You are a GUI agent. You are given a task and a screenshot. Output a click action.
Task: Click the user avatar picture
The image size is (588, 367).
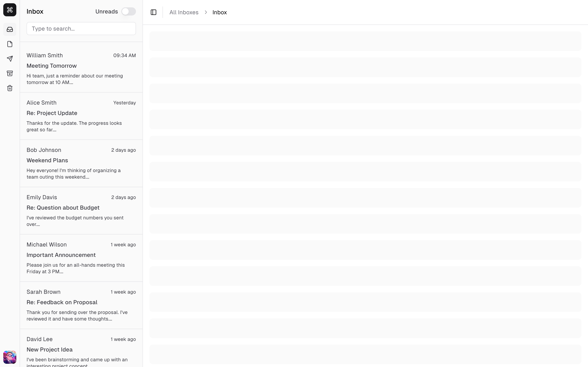point(10,357)
